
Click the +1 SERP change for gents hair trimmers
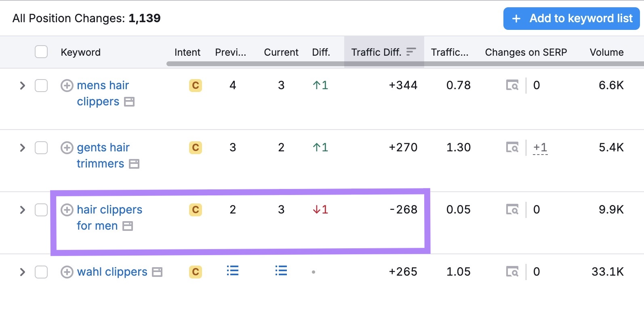(540, 148)
